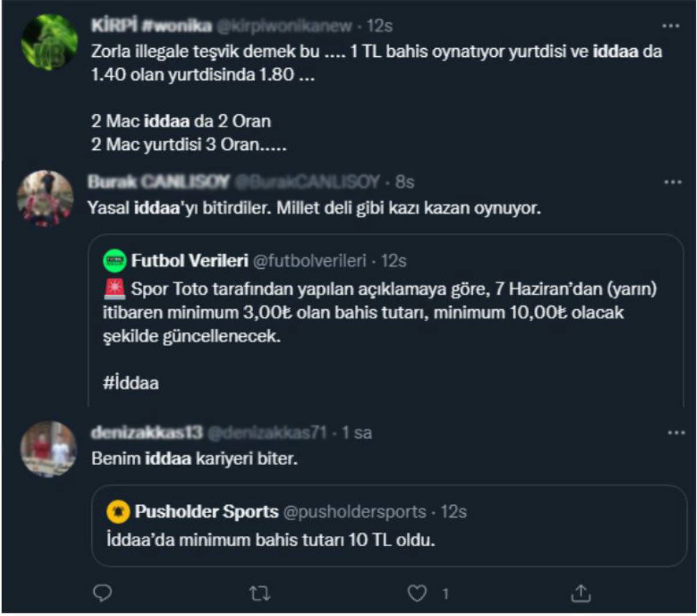The image size is (697, 616).
Task: Open denizakkas13 profile picture
Action: pyautogui.click(x=48, y=449)
